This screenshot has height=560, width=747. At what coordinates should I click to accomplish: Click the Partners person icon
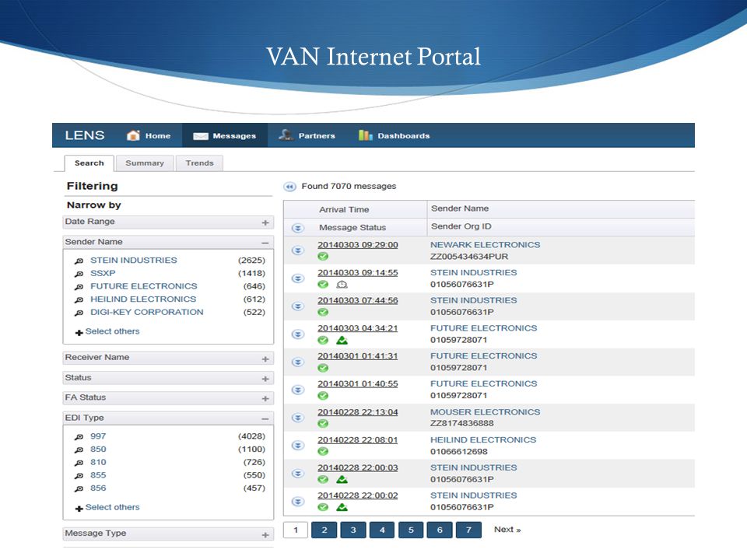click(286, 135)
